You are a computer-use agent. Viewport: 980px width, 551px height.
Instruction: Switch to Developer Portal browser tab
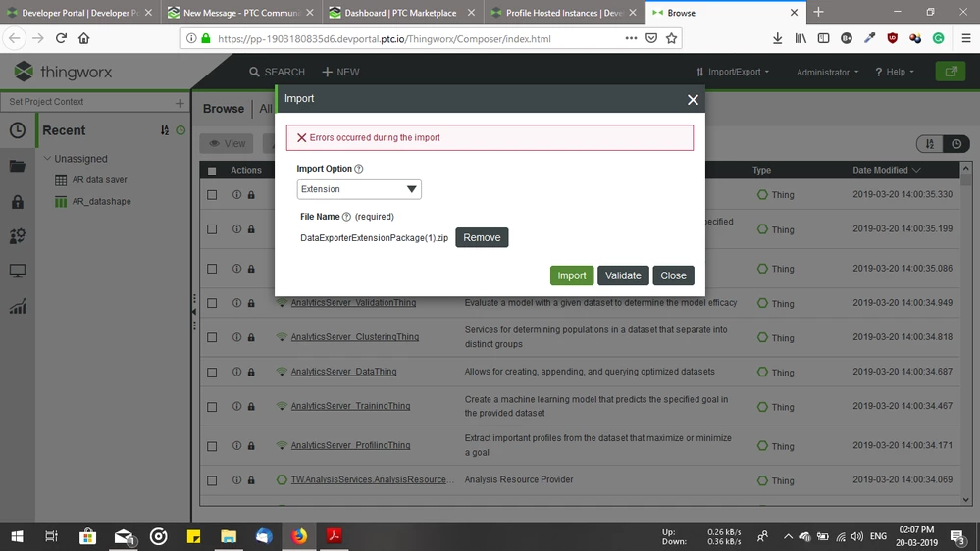(80, 13)
